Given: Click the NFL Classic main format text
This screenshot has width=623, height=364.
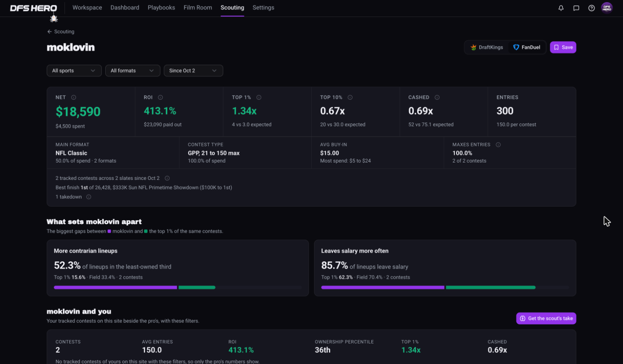Looking at the screenshot, I should [x=71, y=153].
